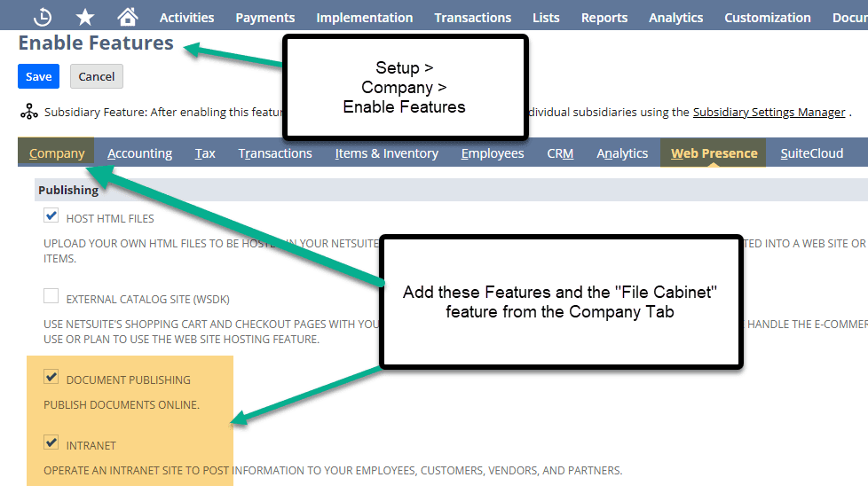Click the Cancel button
Screen dimensions: 868x501
click(97, 76)
